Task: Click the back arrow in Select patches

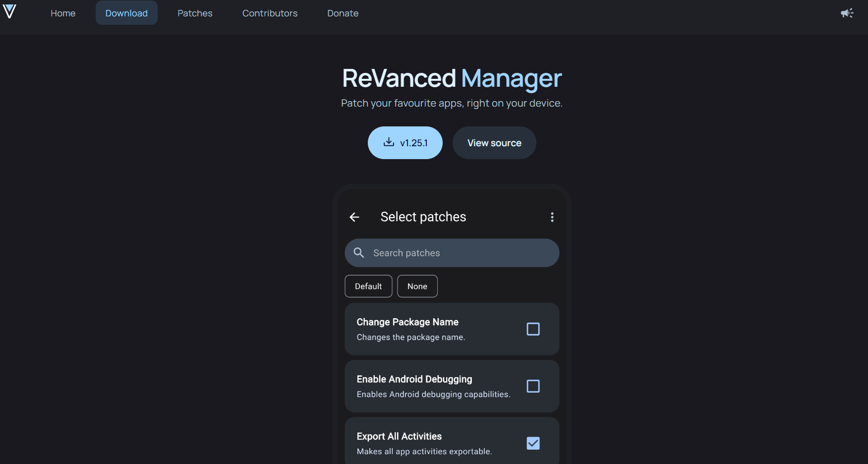Action: [354, 217]
